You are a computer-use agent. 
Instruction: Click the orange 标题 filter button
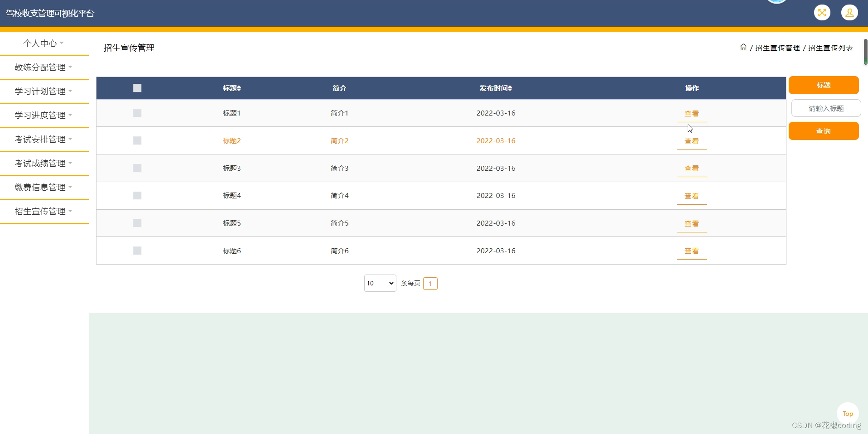tap(824, 85)
